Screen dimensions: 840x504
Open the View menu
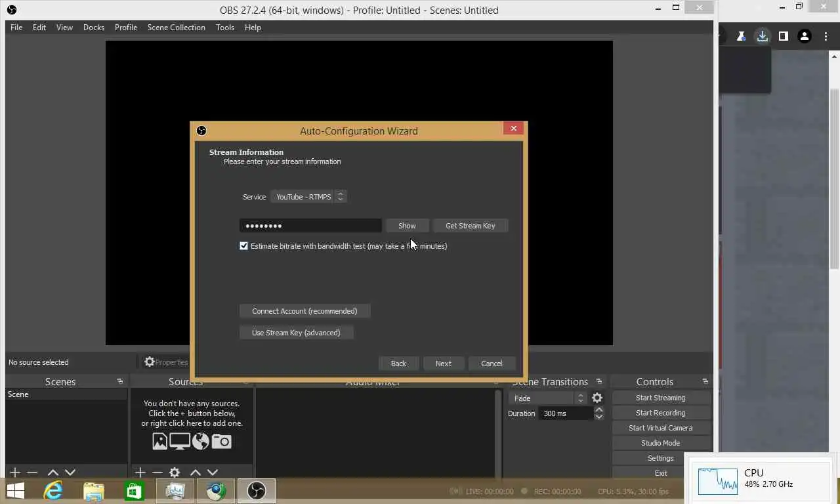click(x=64, y=28)
